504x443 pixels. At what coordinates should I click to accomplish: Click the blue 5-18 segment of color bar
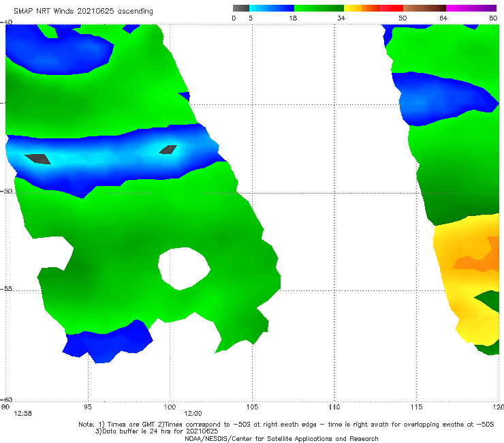272,8
